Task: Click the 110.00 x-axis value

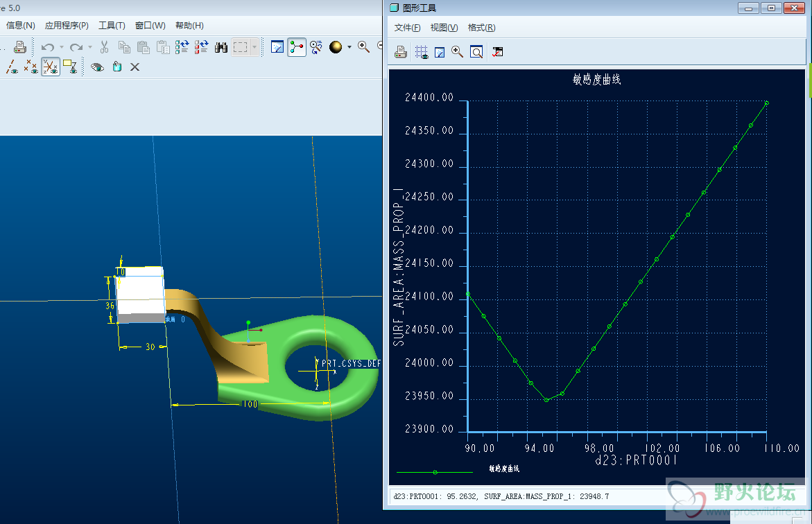Action: 782,448
